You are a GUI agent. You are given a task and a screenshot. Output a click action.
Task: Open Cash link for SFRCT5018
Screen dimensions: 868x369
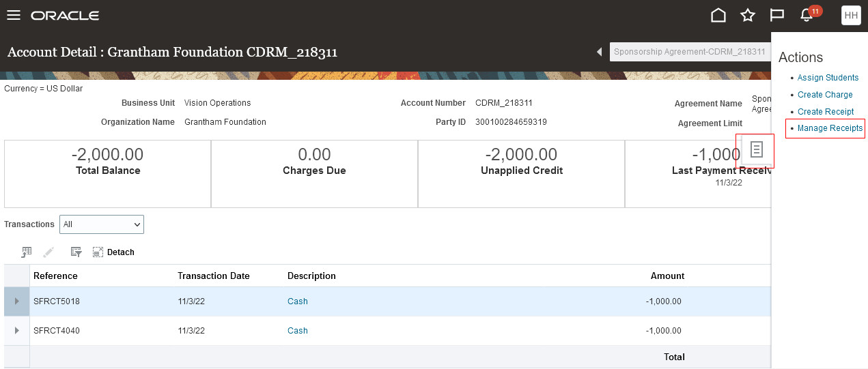298,301
